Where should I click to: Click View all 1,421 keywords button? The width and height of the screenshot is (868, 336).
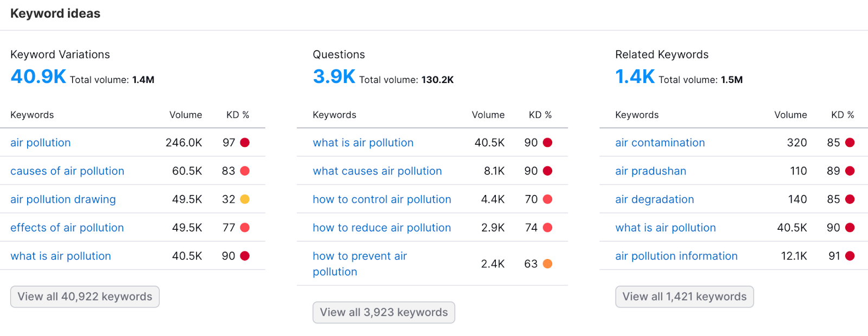[x=684, y=297]
